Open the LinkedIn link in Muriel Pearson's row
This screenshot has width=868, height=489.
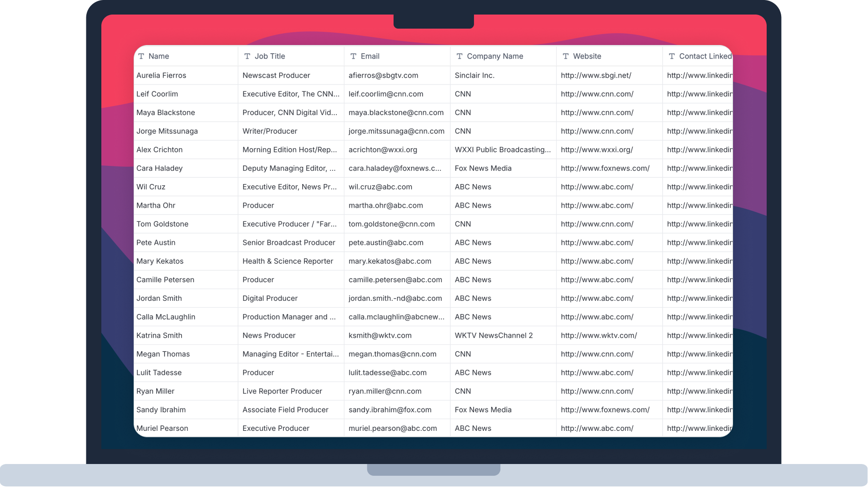tap(699, 429)
